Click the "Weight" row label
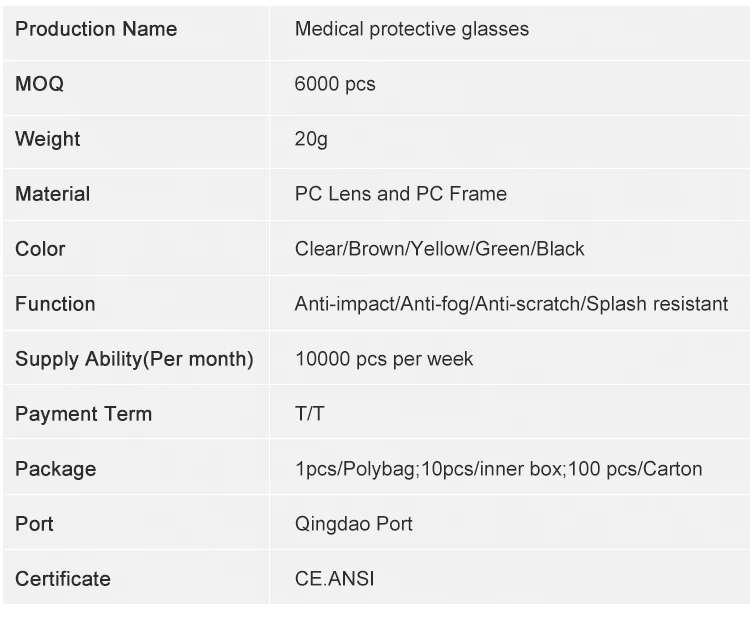Screen dimensions: 750x619 point(48,139)
